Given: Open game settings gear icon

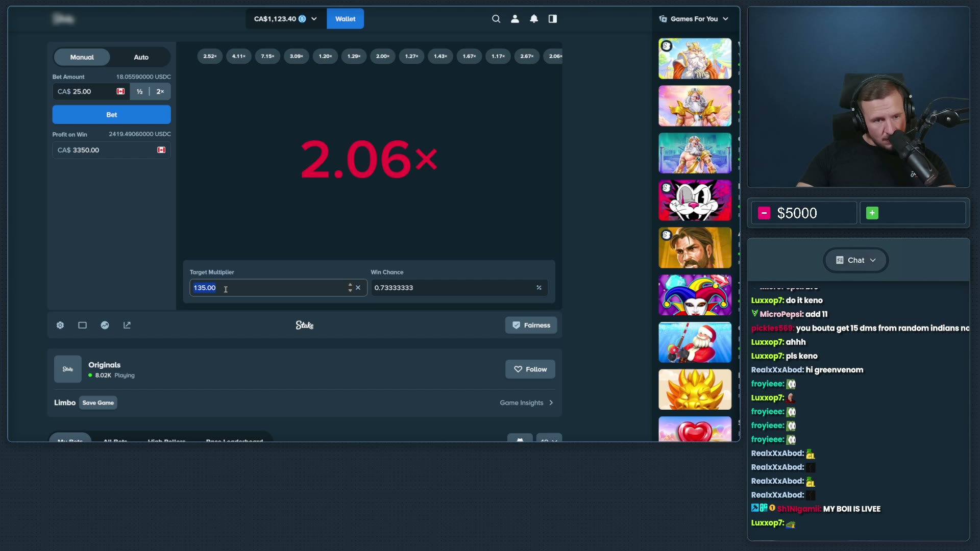Looking at the screenshot, I should 60,325.
